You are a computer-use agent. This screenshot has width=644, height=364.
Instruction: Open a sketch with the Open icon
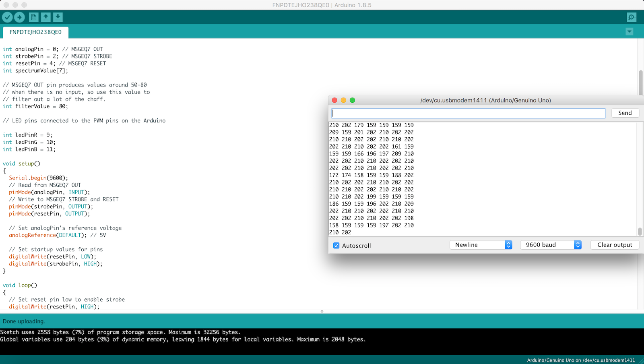(46, 17)
